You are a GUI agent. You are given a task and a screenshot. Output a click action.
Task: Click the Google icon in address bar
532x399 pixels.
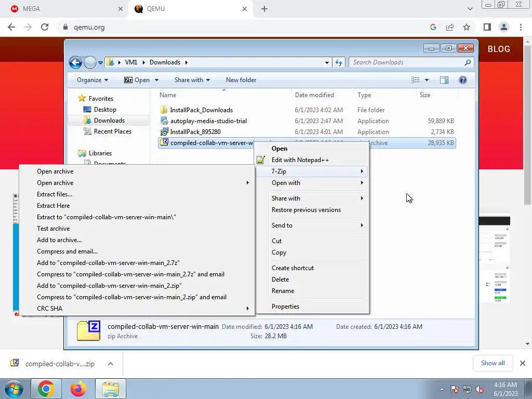433,27
